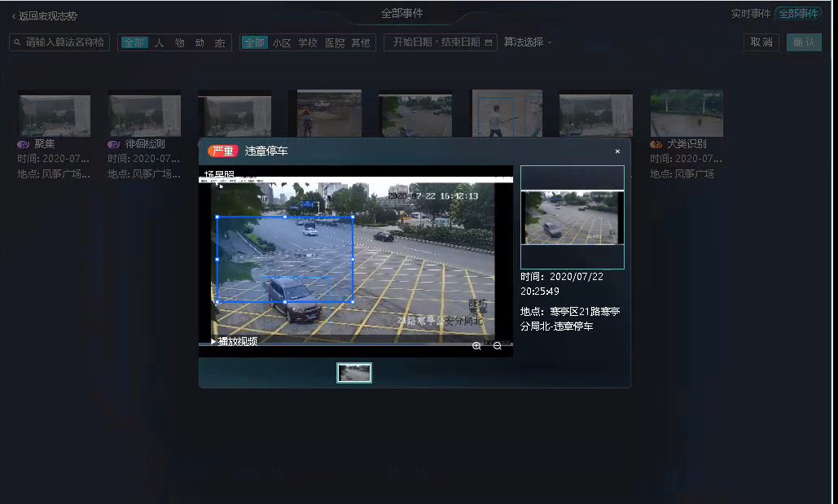The height and width of the screenshot is (504, 838).
Task: Click the calendar icon in the date field
Action: click(x=489, y=42)
